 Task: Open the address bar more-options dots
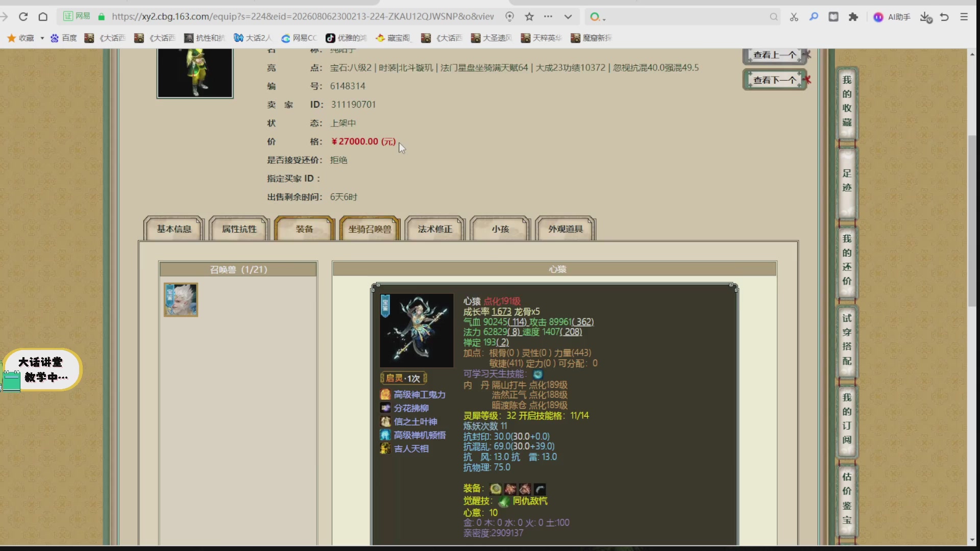pyautogui.click(x=548, y=17)
